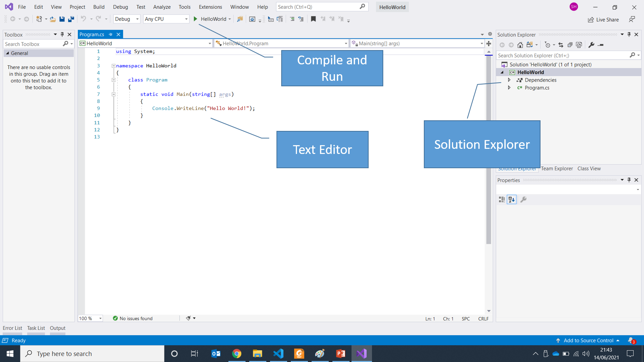Click the Save All icon
Screen dimensions: 644x362
tap(71, 19)
